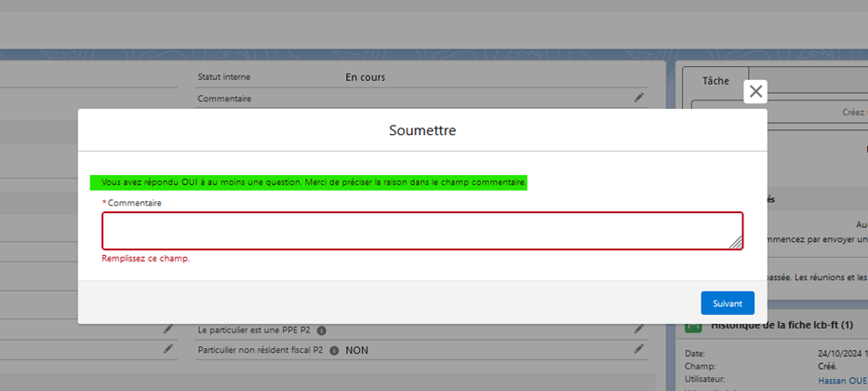Open the Hassan user profile link
The image size is (868, 391).
842,381
